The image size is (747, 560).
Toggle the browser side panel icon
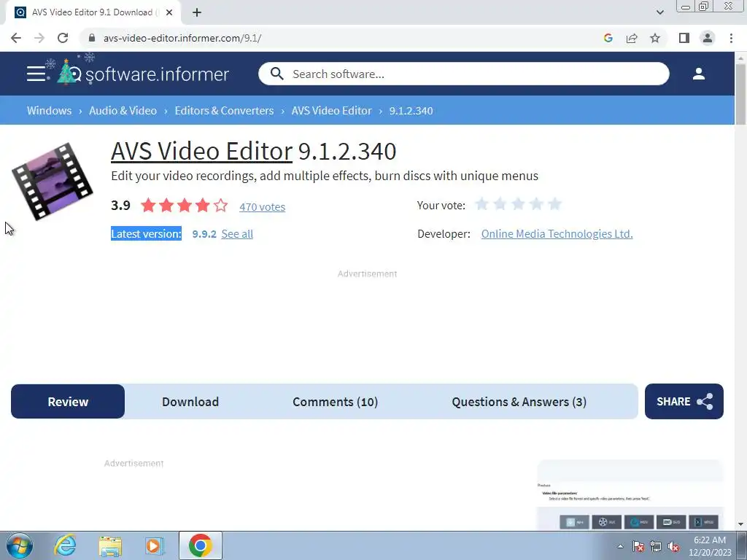(684, 38)
